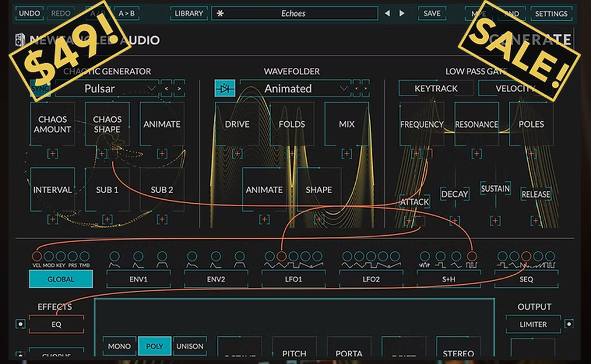Viewport: 591px width, 364px height.
Task: Select previous chaotic generator type arrow
Action: (166, 89)
